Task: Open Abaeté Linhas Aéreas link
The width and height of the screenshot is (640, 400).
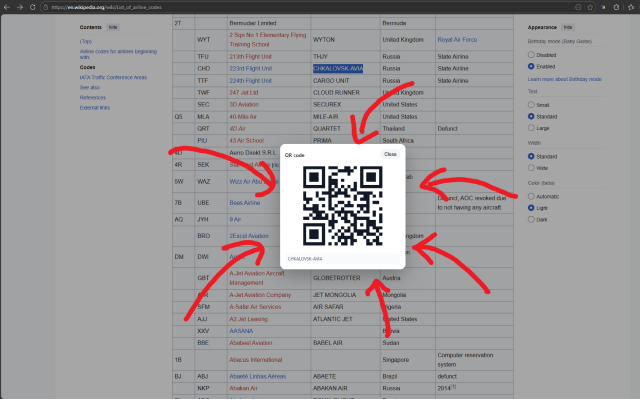Action: (258, 376)
